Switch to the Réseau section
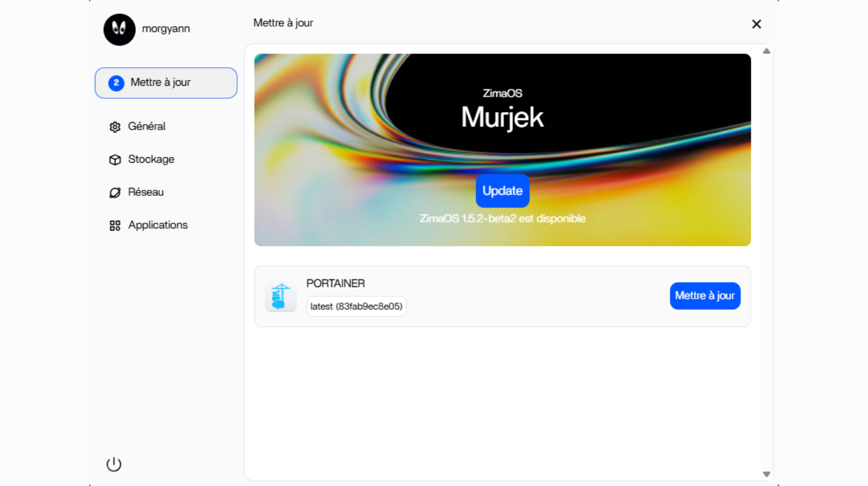This screenshot has width=868, height=486. pyautogui.click(x=145, y=192)
